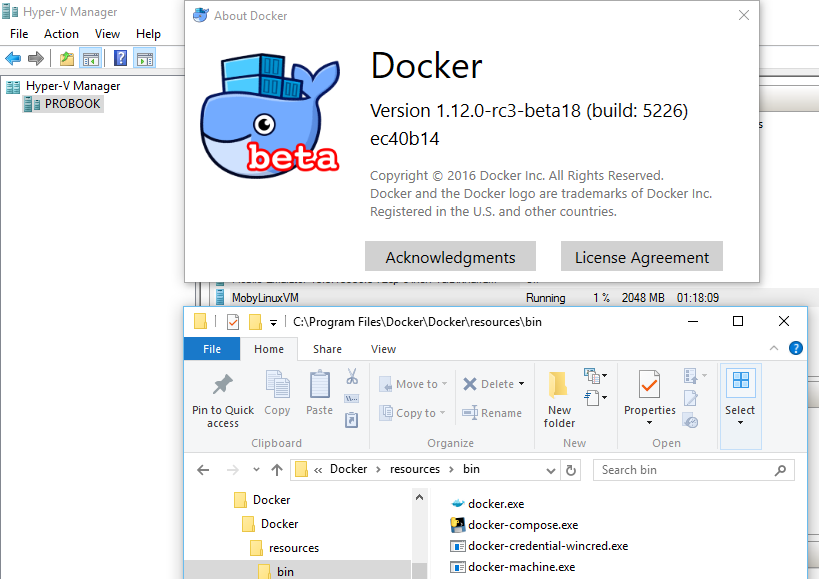Click the New folder icon in Explorer title bar
819x579 pixels.
tap(255, 322)
